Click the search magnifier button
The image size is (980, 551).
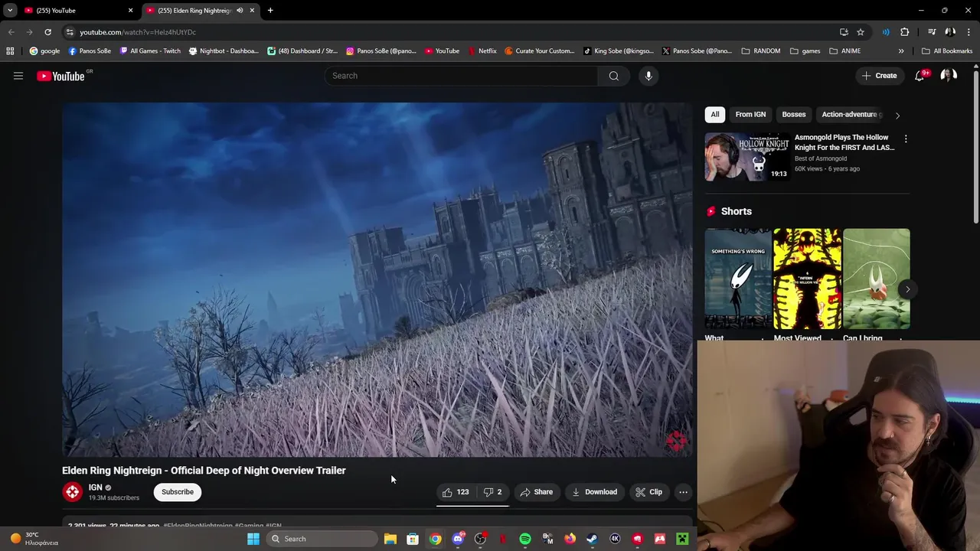(x=613, y=76)
